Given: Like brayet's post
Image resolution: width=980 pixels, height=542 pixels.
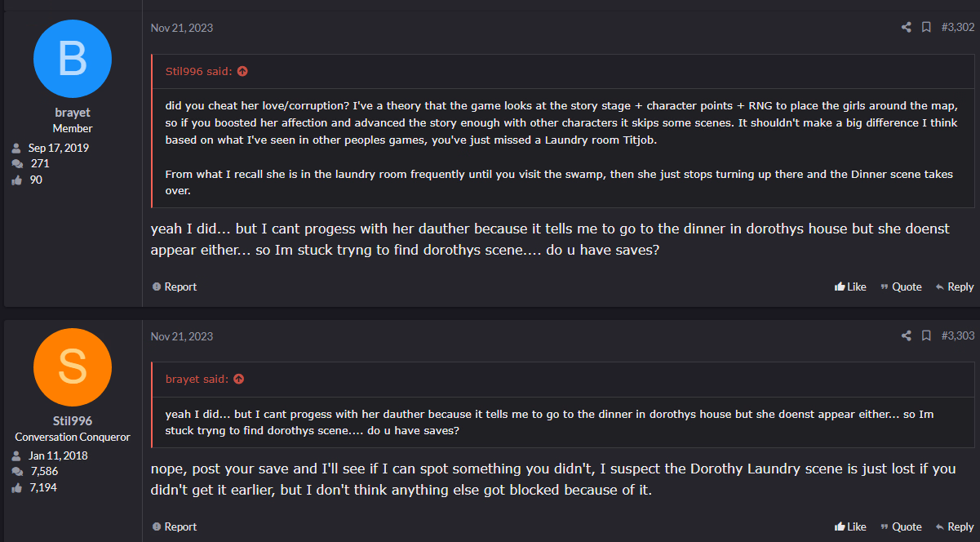Looking at the screenshot, I should point(850,287).
